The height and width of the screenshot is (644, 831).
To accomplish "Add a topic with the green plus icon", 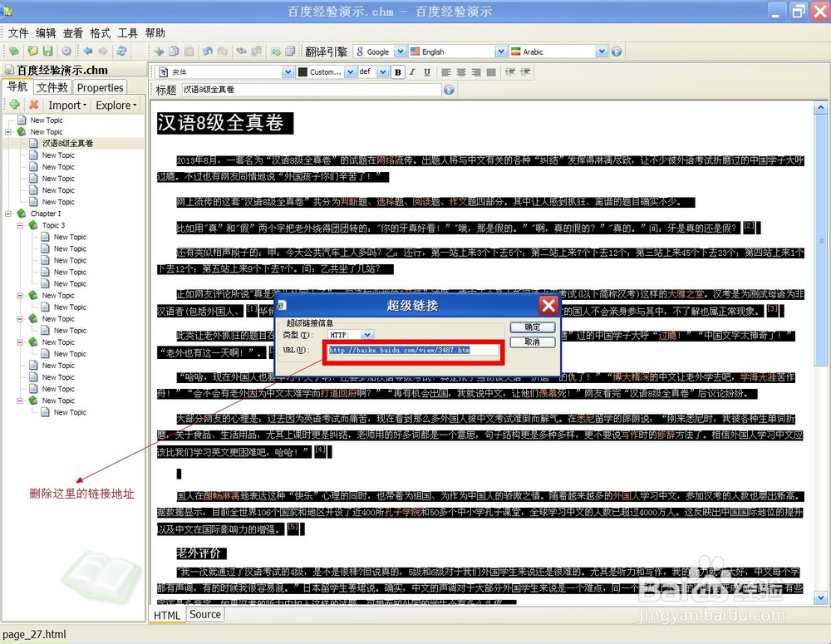I will click(15, 105).
